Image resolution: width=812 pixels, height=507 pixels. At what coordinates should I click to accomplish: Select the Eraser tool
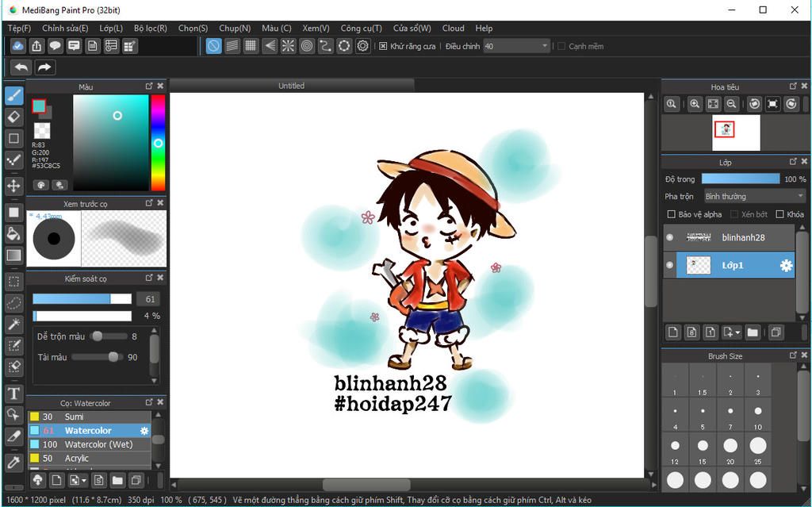click(14, 117)
